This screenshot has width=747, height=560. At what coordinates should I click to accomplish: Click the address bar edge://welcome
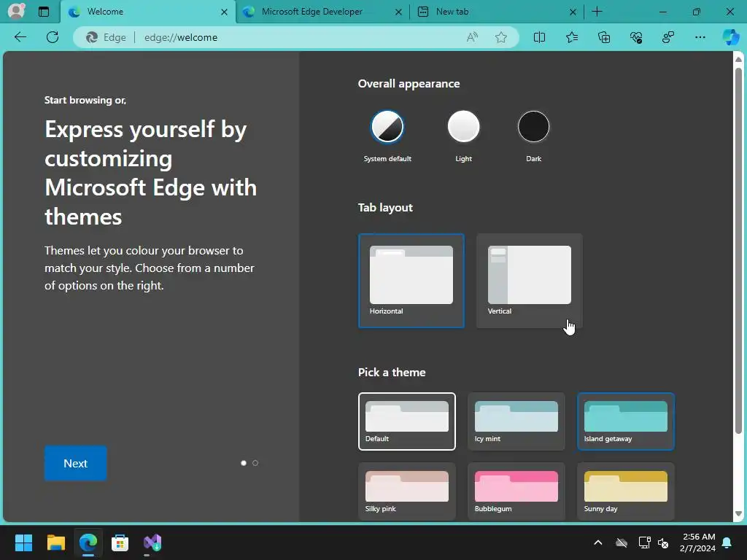click(295, 37)
